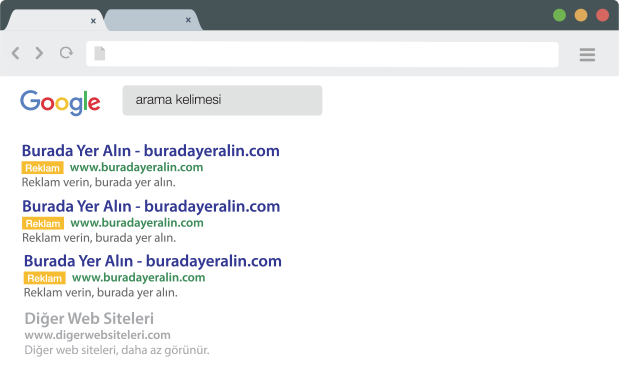Click the Google logo
The width and height of the screenshot is (619, 380).
click(x=60, y=102)
